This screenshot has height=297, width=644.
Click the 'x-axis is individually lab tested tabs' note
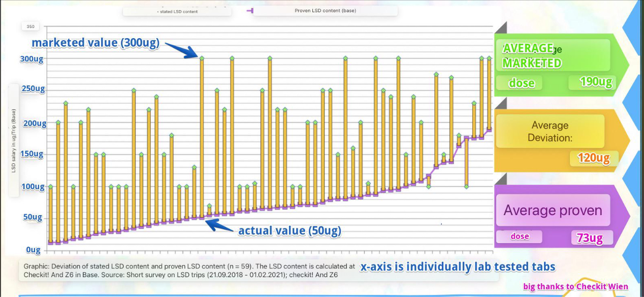(x=457, y=267)
